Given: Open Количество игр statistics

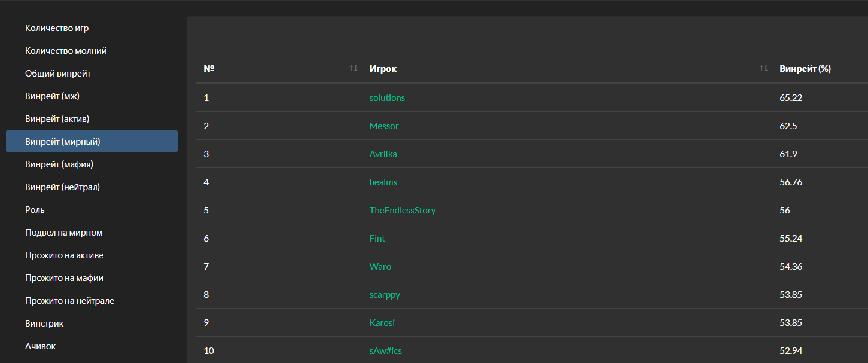Looking at the screenshot, I should 57,28.
